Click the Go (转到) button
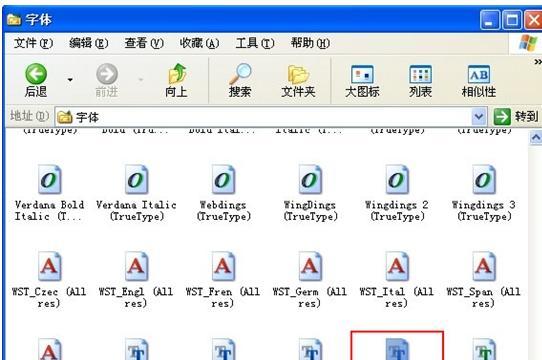The image size is (542, 360). coord(515,117)
